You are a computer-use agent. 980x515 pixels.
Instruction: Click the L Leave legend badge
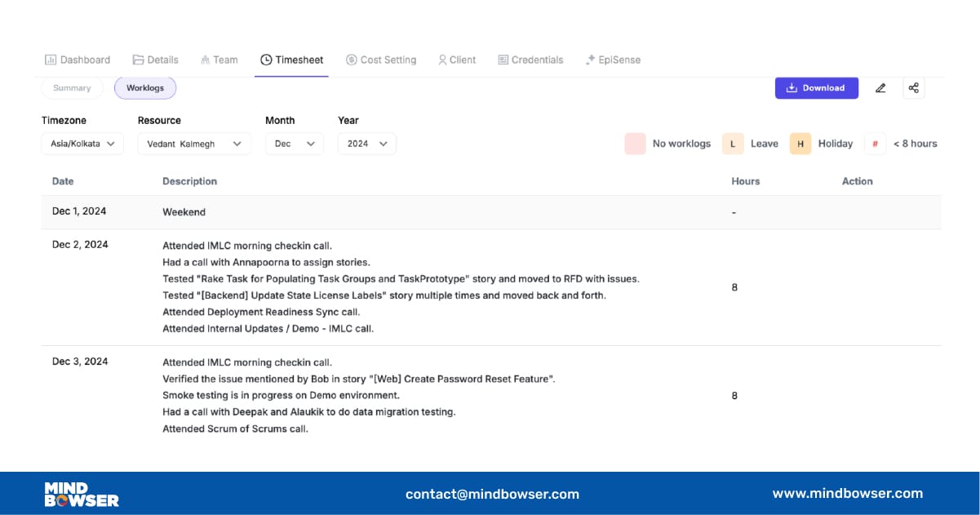click(x=732, y=144)
